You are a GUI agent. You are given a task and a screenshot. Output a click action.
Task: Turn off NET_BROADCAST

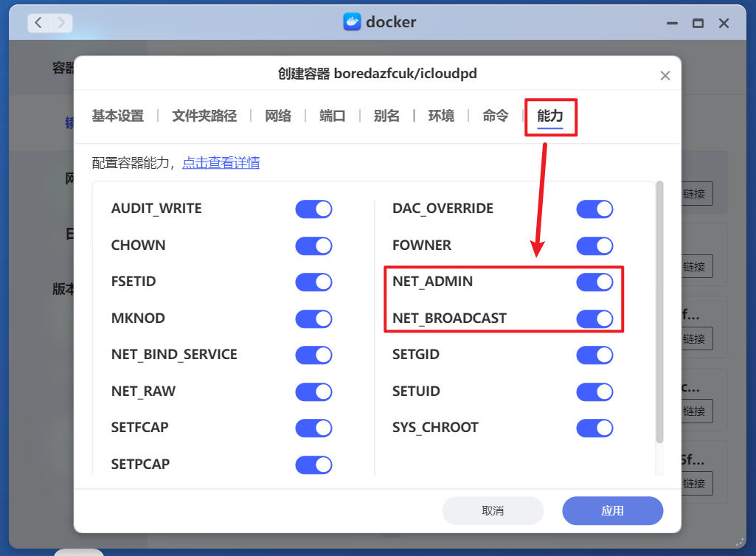594,319
